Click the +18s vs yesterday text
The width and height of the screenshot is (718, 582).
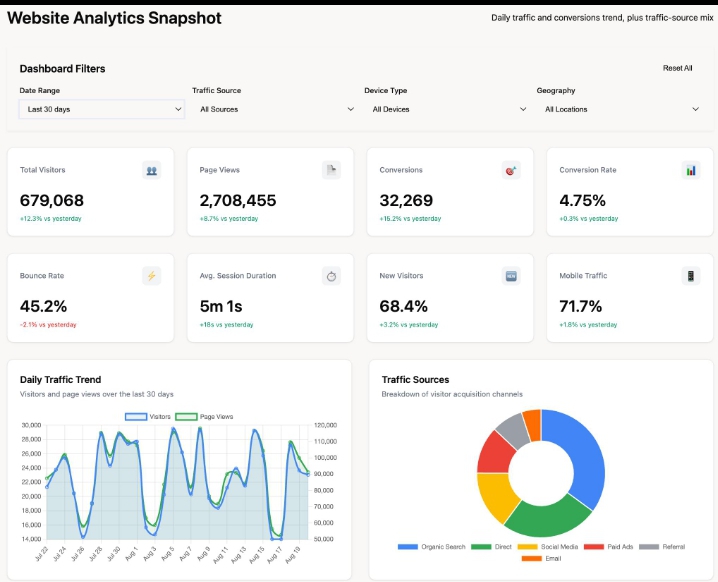(x=226, y=325)
